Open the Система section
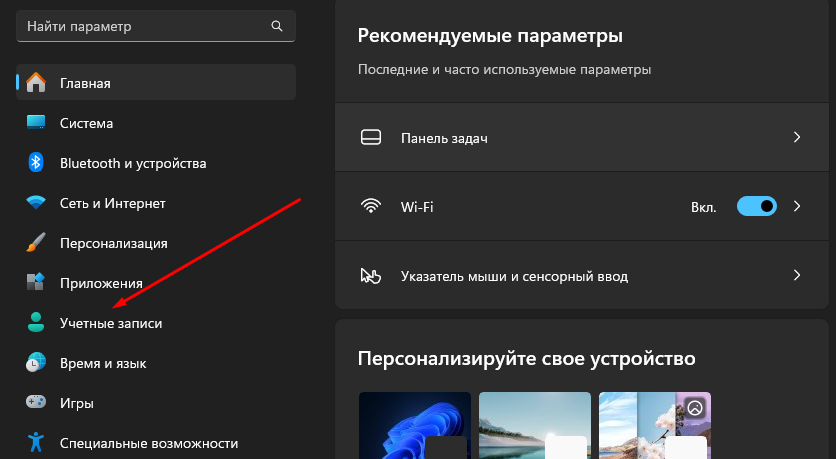The height and width of the screenshot is (459, 836). coord(156,123)
